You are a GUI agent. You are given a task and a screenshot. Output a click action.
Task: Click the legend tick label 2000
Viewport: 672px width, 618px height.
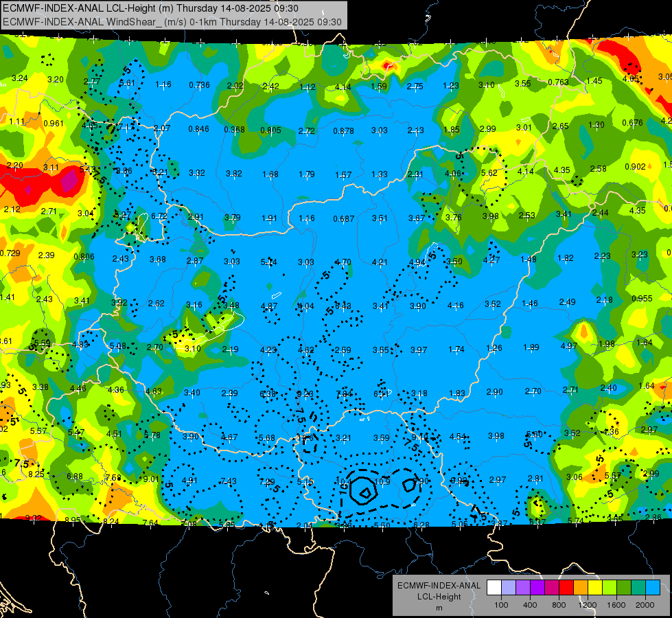[645, 605]
